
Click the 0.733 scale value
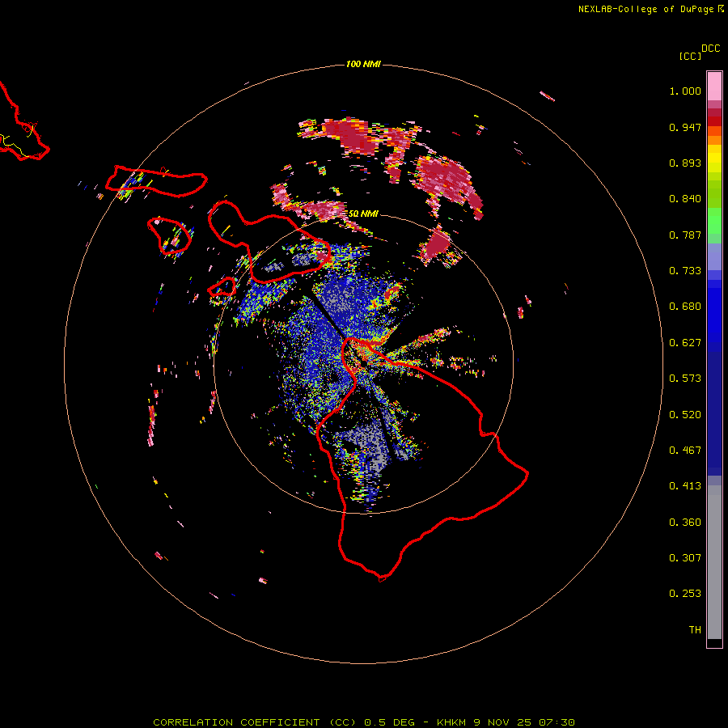[685, 271]
